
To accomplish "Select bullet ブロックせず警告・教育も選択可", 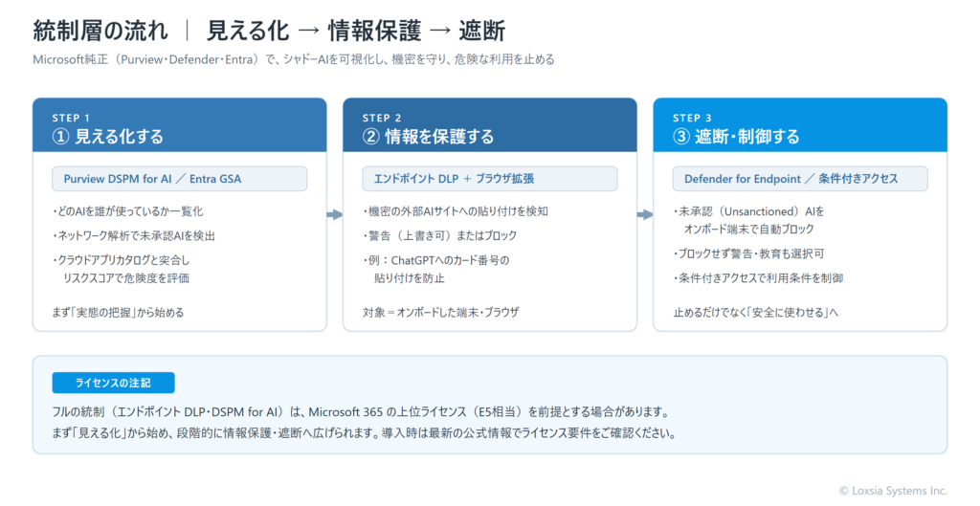I will point(748,253).
